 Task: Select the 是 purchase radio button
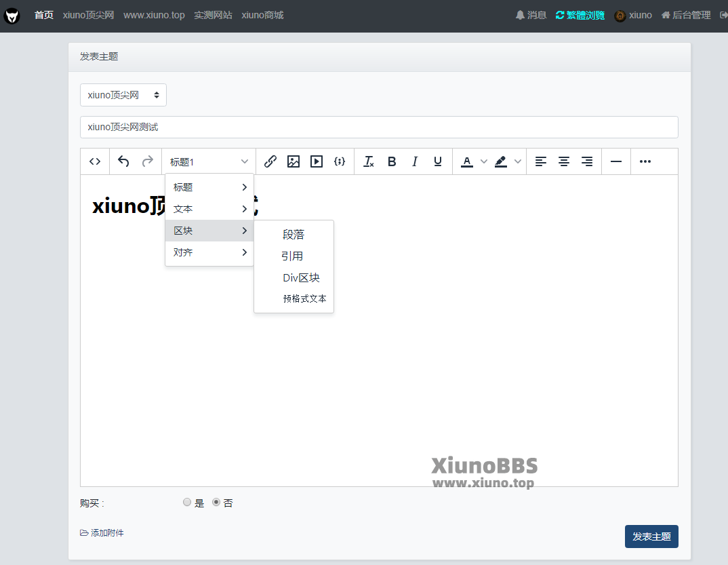point(187,503)
